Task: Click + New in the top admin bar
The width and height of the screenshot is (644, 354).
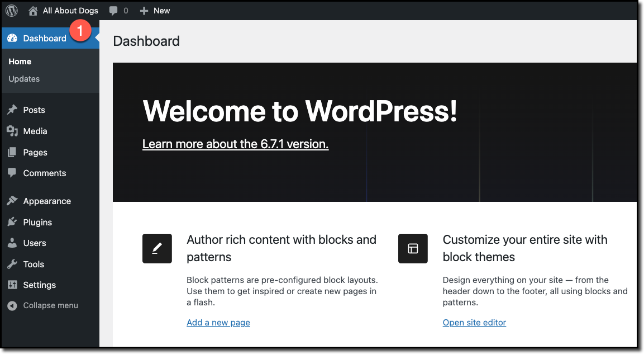Action: [x=155, y=10]
